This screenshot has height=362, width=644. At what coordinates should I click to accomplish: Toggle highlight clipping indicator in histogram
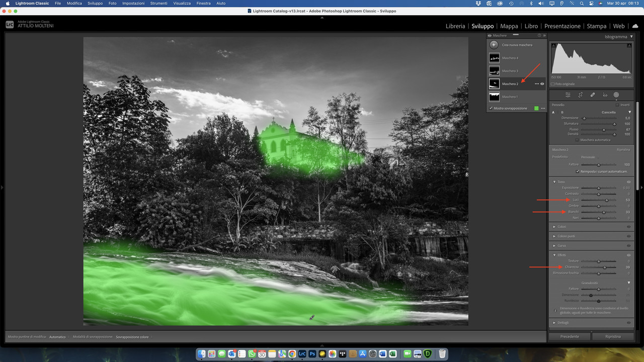coord(629,46)
